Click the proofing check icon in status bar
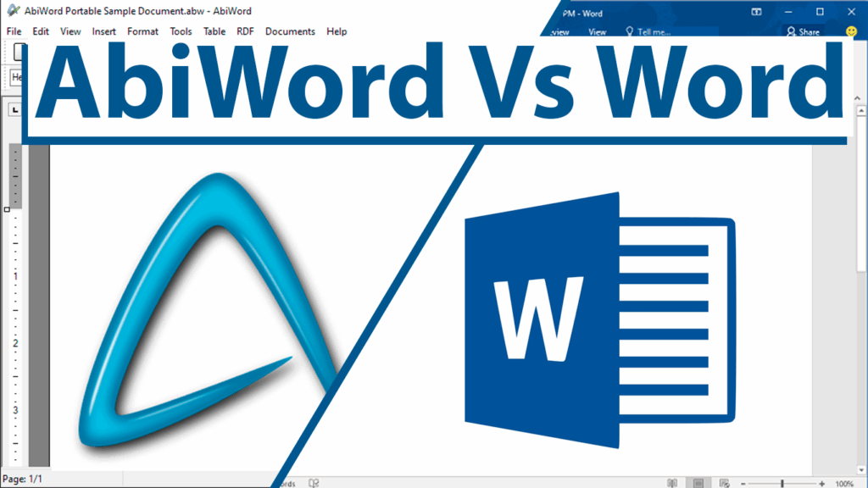868x488 pixels. (314, 483)
